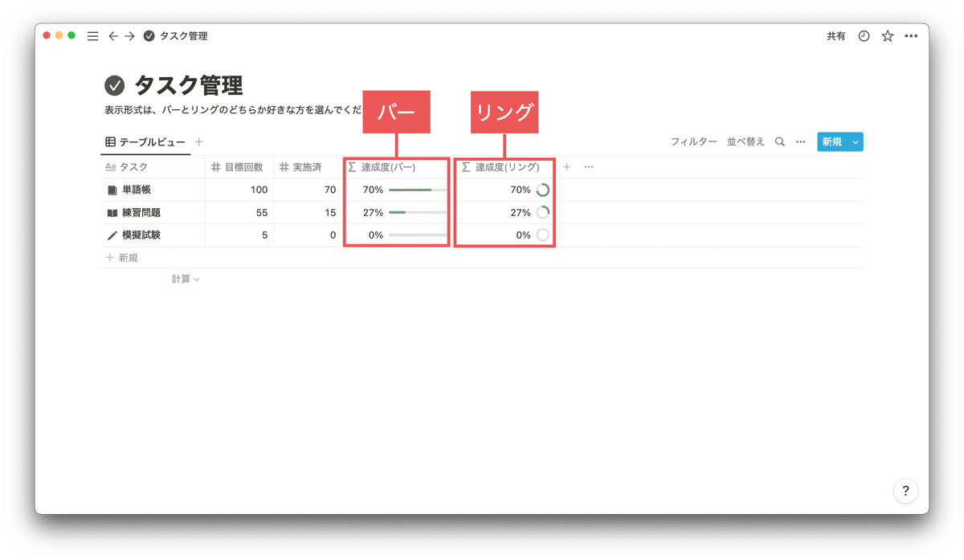Click the 達成度(リング) column header

coord(504,167)
